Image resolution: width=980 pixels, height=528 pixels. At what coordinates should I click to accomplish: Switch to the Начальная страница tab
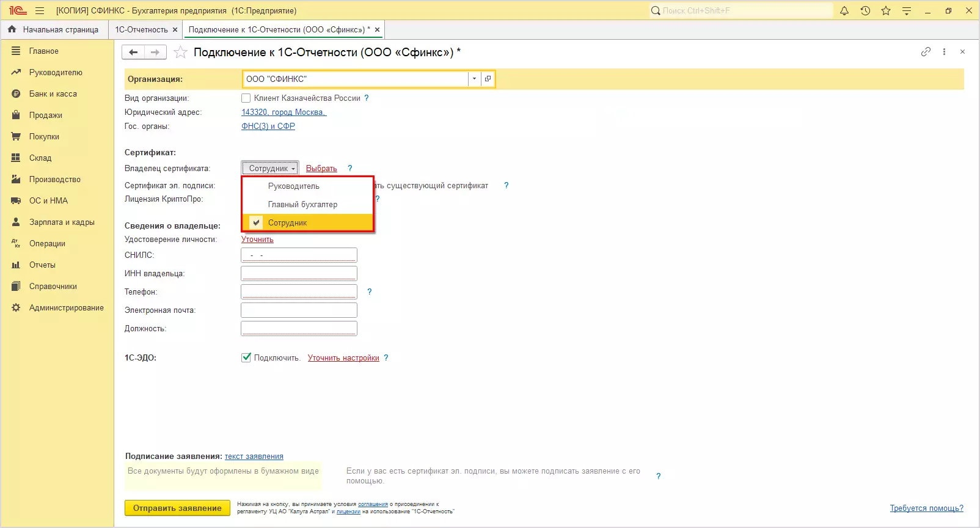(x=55, y=29)
